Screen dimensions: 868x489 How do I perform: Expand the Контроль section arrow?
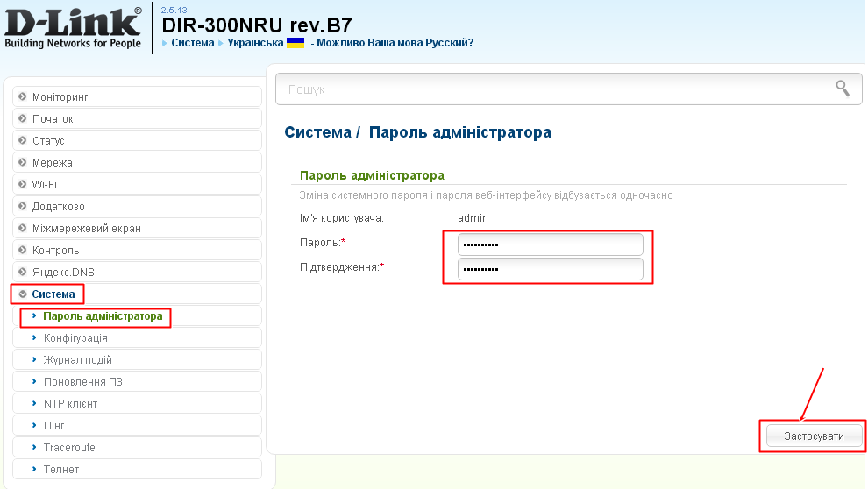pos(22,250)
